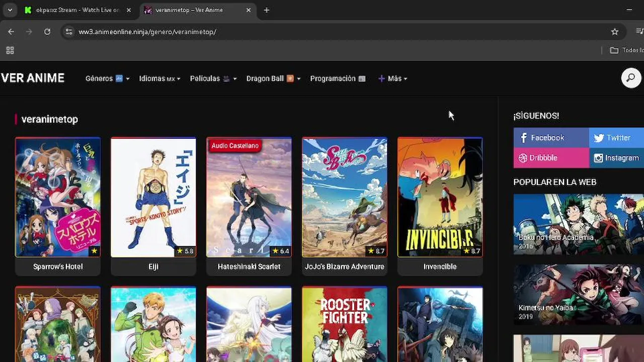The height and width of the screenshot is (362, 644).
Task: Click the Audio Castellano badge
Action: (x=235, y=146)
